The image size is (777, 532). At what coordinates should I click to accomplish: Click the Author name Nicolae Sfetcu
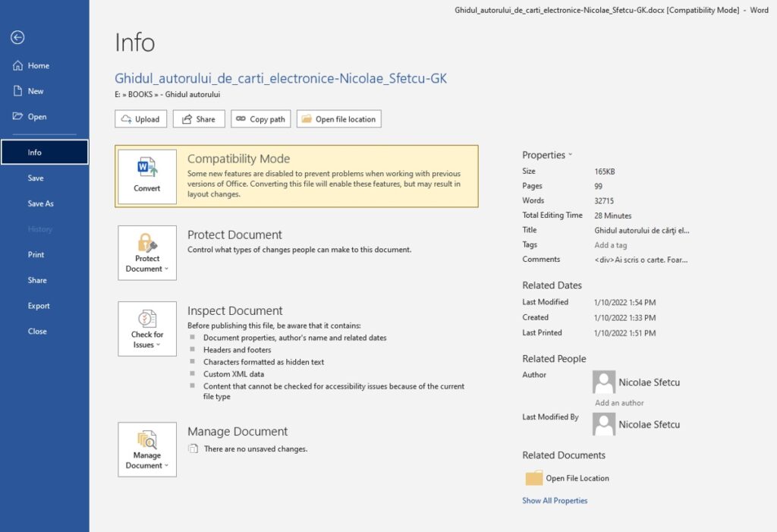pyautogui.click(x=650, y=382)
